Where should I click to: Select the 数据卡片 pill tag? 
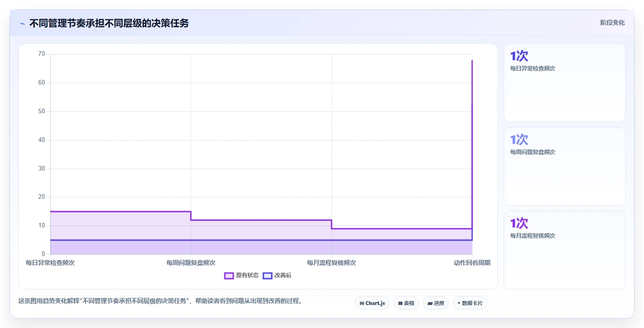click(470, 303)
